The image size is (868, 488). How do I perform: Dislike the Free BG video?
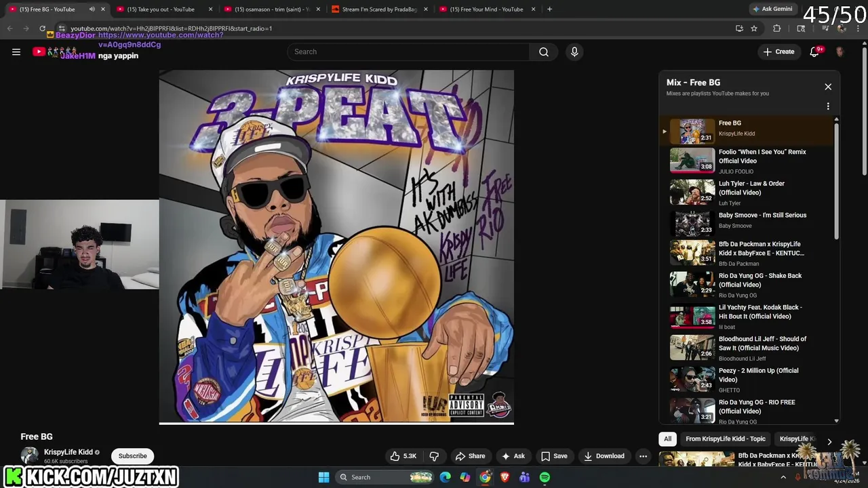point(435,456)
